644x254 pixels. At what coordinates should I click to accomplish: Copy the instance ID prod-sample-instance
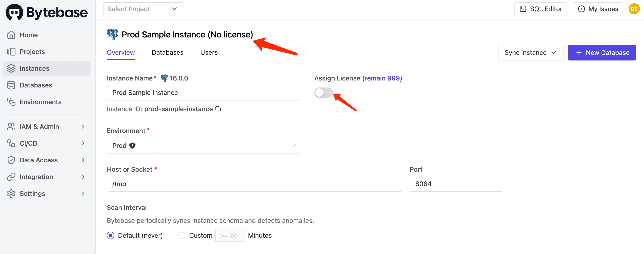[218, 109]
